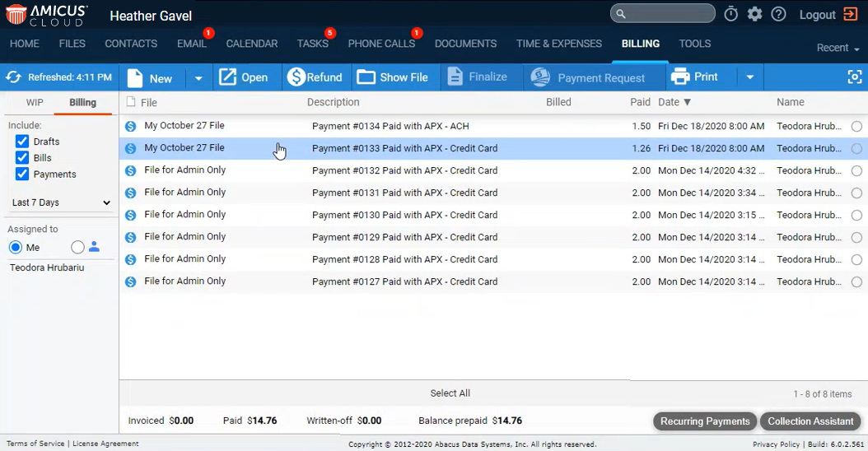Viewport: 868px width, 451px height.
Task: Click the Amicus Cloud logo
Action: 46,15
